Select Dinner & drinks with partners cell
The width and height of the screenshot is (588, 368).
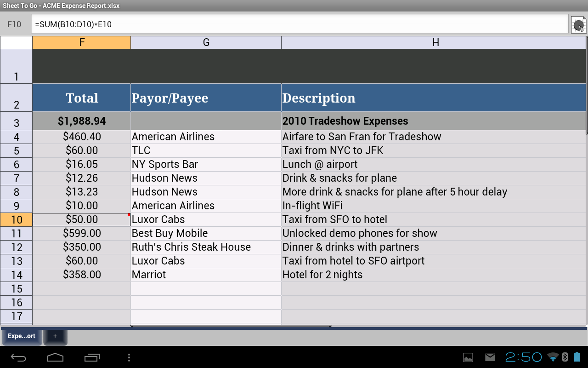tap(434, 247)
